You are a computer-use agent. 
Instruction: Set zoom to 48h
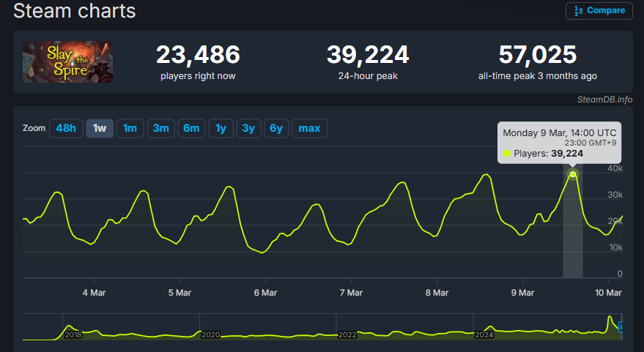[66, 128]
